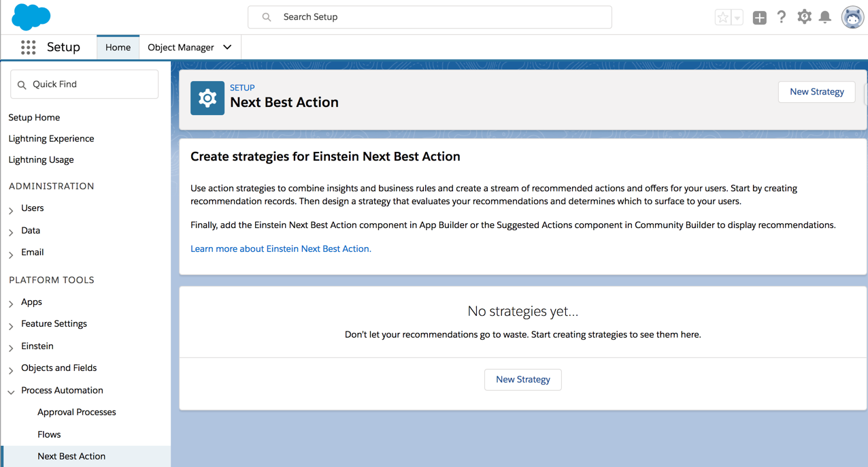Expand the Users section in sidebar

pos(11,210)
